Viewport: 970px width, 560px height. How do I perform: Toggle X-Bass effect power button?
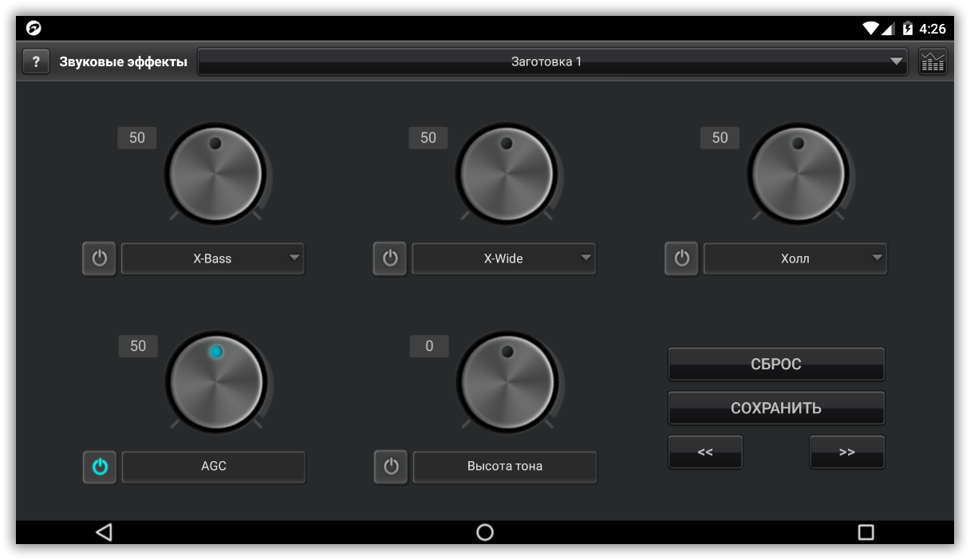click(x=99, y=258)
